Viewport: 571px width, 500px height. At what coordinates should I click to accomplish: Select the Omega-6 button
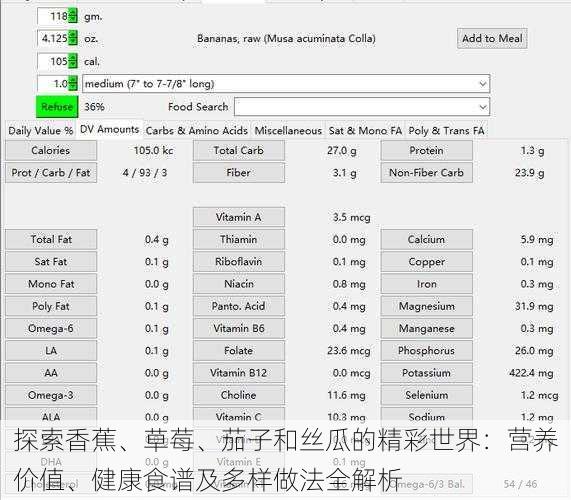tap(51, 328)
